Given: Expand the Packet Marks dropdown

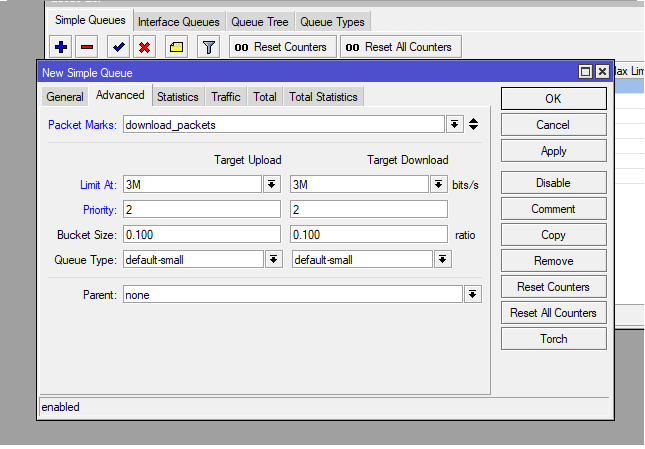Looking at the screenshot, I should 454,125.
